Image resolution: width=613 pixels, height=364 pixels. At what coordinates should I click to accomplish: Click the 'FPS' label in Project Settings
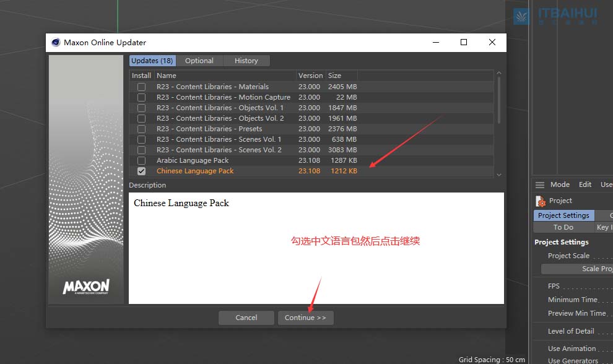[x=554, y=286]
